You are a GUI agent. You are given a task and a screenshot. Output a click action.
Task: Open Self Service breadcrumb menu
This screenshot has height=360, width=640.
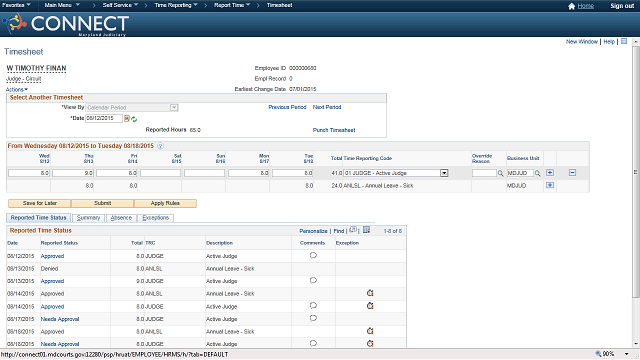(120, 5)
